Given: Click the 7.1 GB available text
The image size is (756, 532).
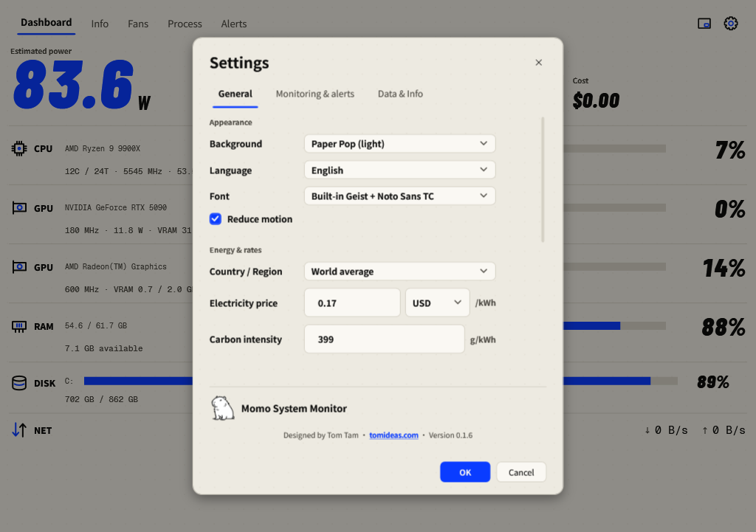Looking at the screenshot, I should click(103, 348).
